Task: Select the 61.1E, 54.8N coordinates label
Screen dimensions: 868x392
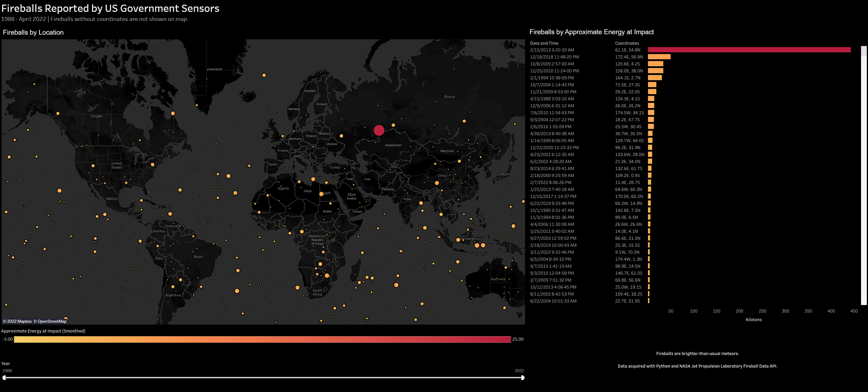Action: (x=627, y=50)
